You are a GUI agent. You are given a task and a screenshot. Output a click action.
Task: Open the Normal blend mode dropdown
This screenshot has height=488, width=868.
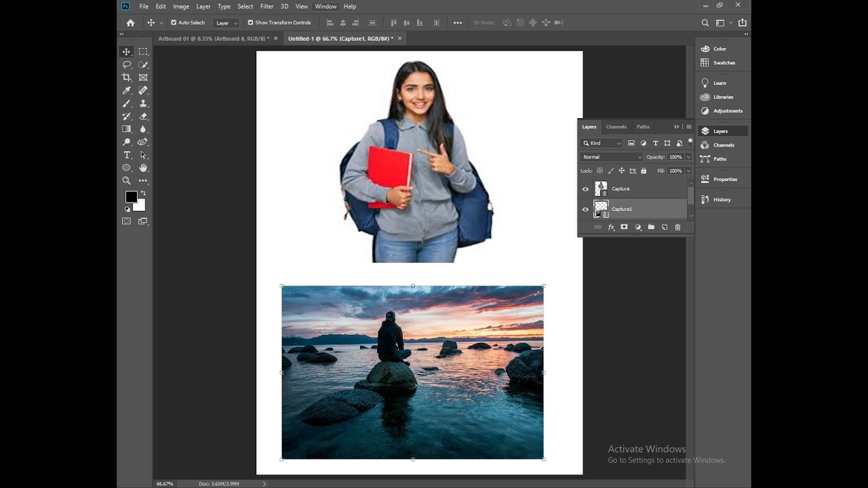click(x=612, y=157)
